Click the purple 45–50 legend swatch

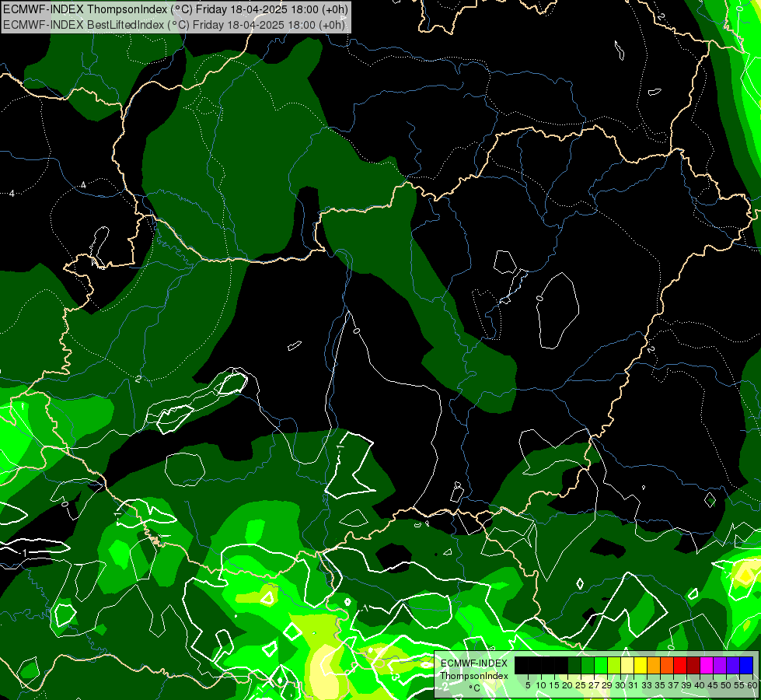pos(721,665)
